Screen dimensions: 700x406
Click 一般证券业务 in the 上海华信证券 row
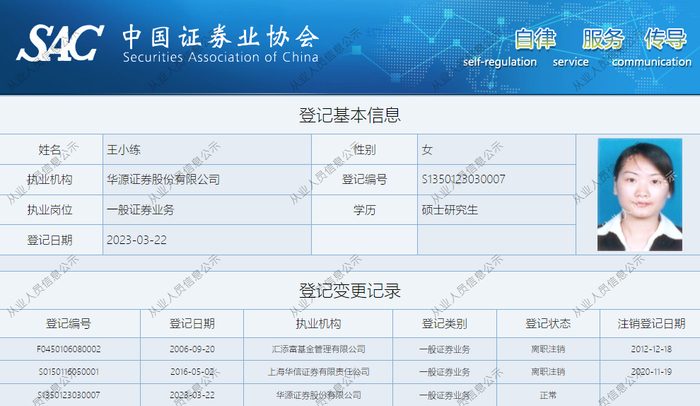[x=445, y=372]
